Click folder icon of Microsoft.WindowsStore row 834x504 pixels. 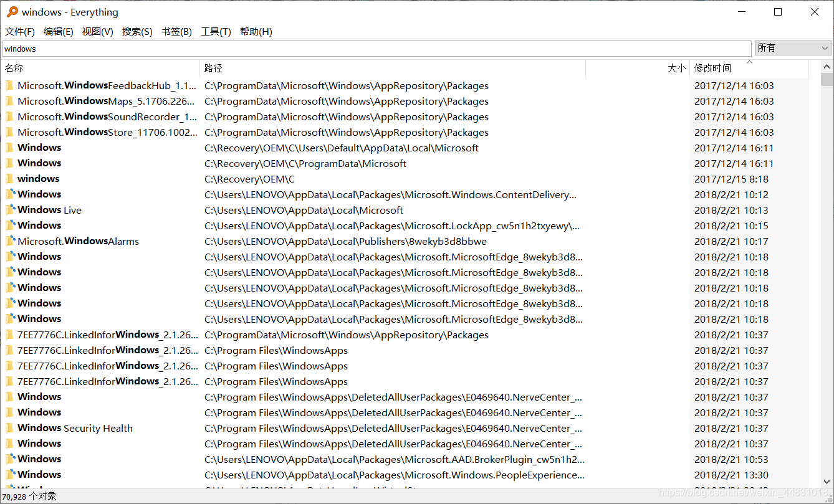coord(9,132)
